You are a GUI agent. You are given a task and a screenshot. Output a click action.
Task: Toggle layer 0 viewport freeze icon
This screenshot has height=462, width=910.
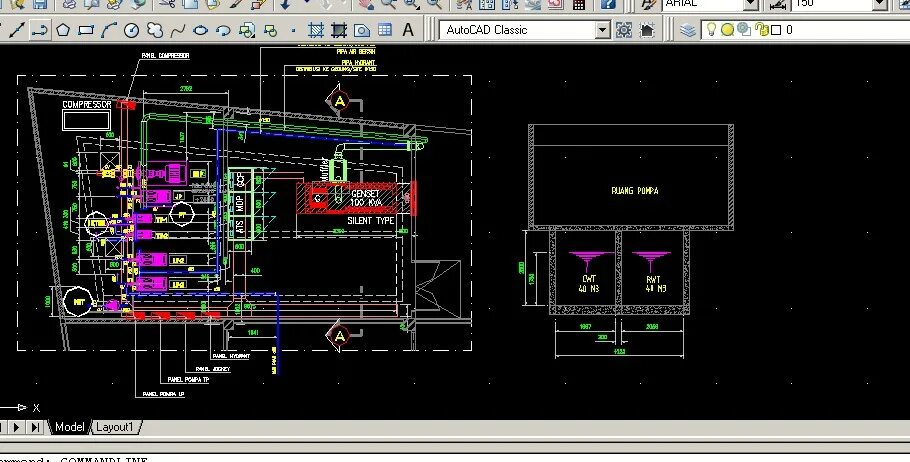coord(744,30)
